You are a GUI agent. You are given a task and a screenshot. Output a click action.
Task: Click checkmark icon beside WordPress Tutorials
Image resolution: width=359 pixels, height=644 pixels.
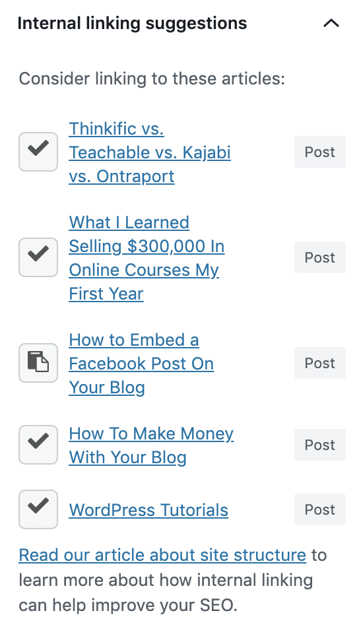[x=38, y=509]
